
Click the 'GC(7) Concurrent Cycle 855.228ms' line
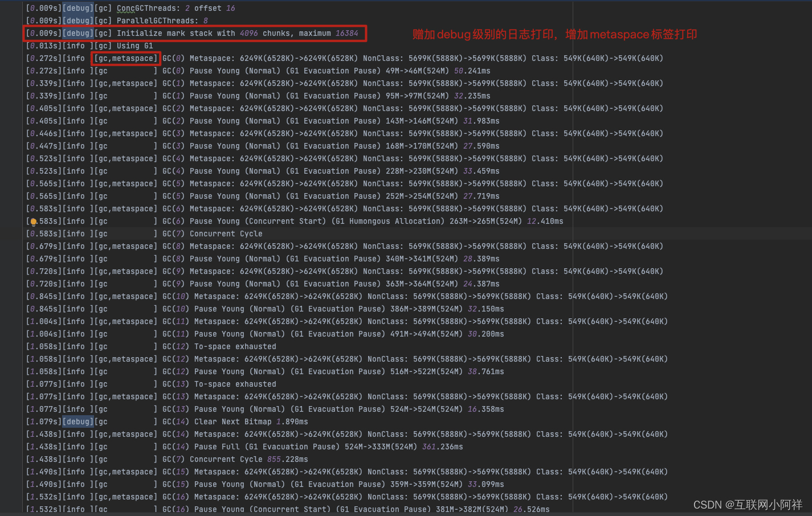(167, 459)
